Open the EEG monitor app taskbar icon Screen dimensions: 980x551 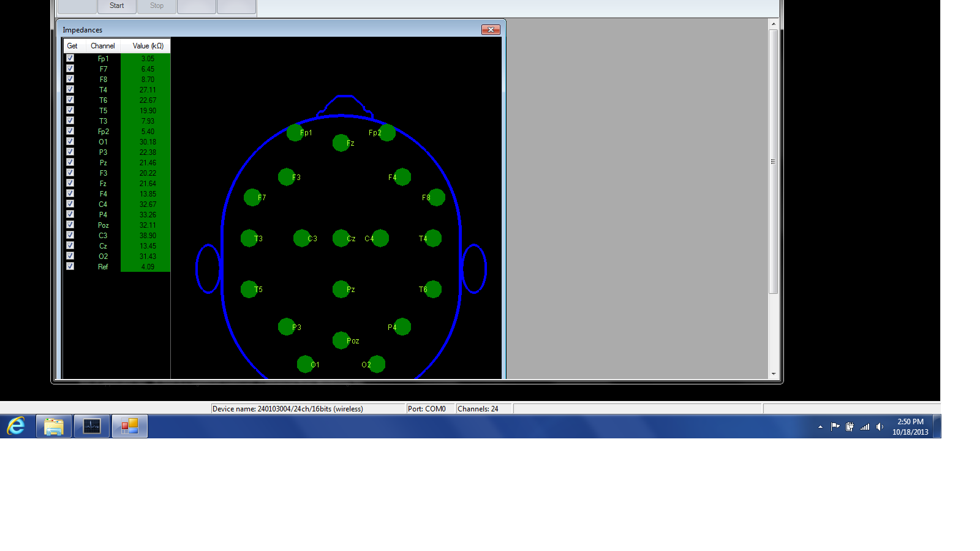coord(92,426)
